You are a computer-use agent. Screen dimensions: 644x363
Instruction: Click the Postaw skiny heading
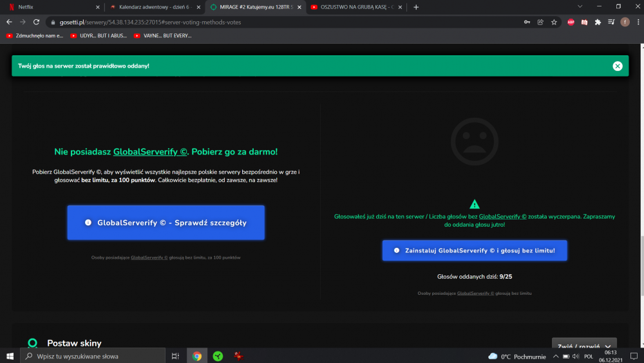[74, 343]
